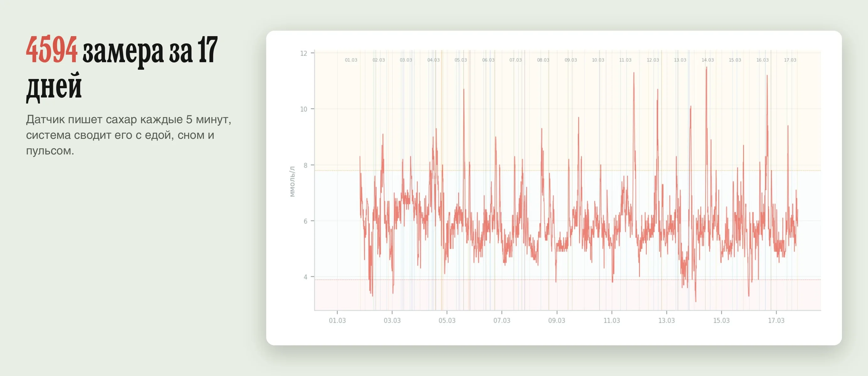Click the bottom x-axis tick label 07.03
The width and height of the screenshot is (868, 376).
[x=502, y=321]
